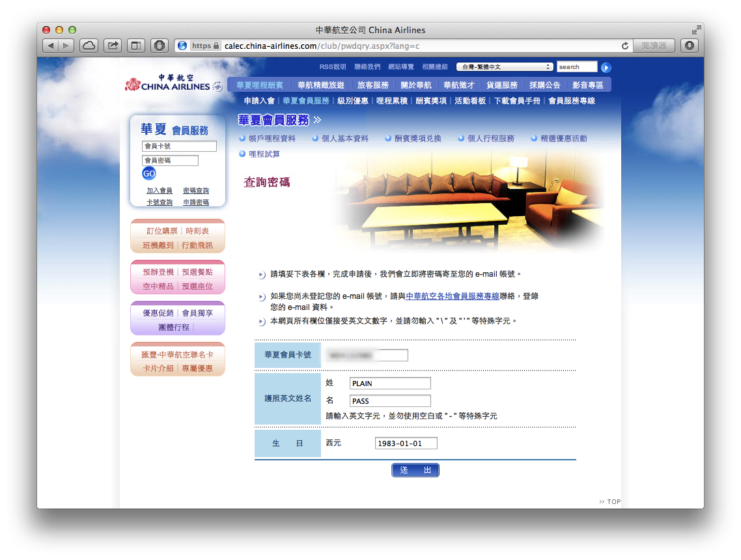Click the 申請密碼 link
Image resolution: width=741 pixels, height=560 pixels.
click(195, 203)
